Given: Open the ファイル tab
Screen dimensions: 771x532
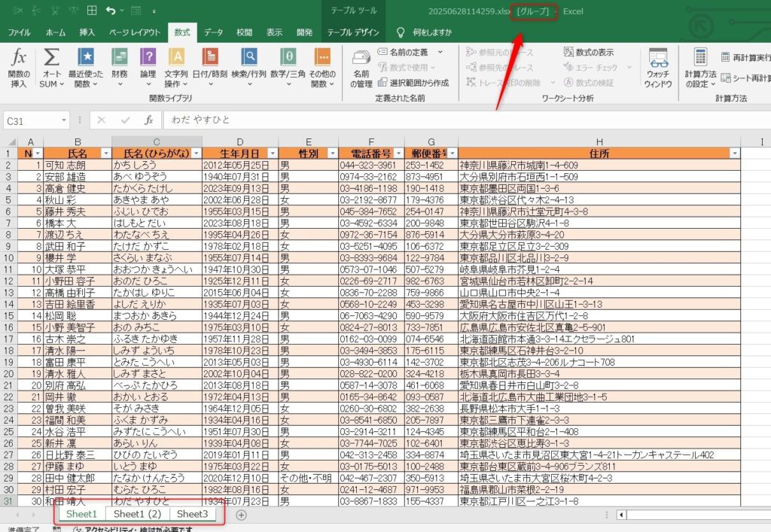Looking at the screenshot, I should (x=19, y=32).
